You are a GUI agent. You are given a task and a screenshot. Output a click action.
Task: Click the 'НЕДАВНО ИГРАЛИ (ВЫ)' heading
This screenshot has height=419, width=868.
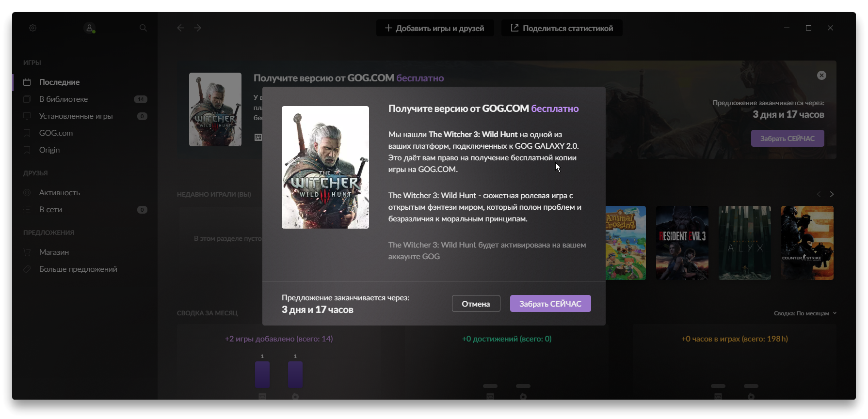pos(214,195)
